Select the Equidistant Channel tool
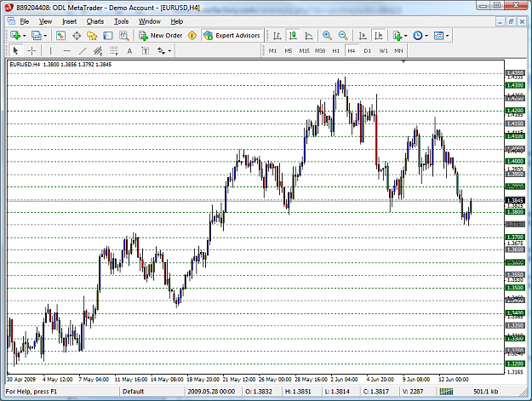532x401 pixels. pos(98,51)
